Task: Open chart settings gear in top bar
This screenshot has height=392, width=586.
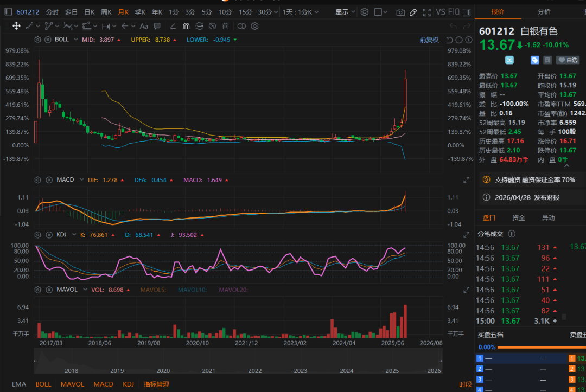Action: click(365, 12)
